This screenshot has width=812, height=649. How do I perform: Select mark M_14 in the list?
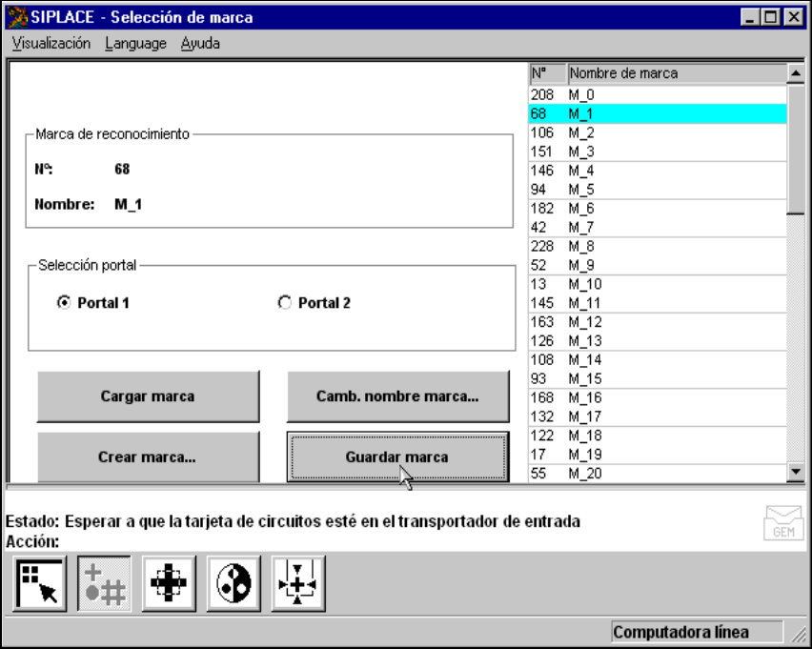coord(658,359)
